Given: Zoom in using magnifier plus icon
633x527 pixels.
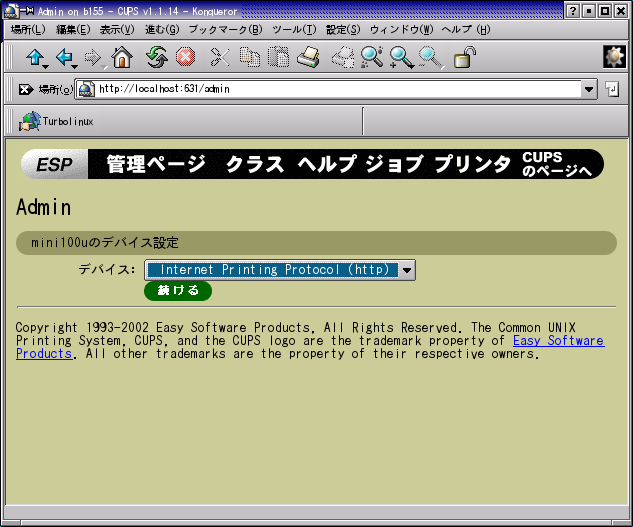Looking at the screenshot, I should click(402, 57).
